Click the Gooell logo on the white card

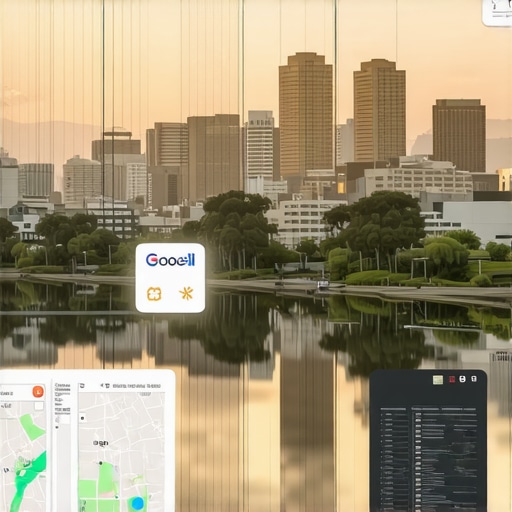coord(170,260)
